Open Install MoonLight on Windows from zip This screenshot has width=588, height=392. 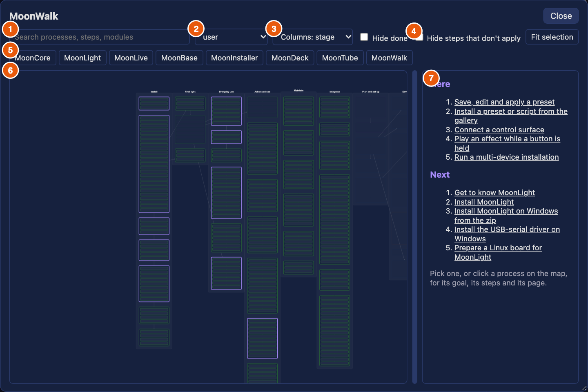(506, 216)
